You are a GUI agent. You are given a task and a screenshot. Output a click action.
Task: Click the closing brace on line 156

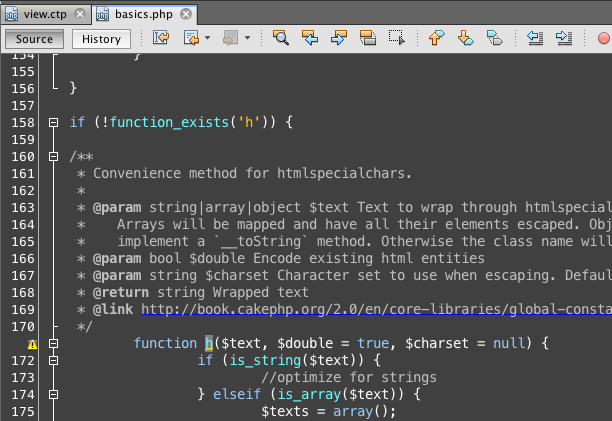click(73, 88)
